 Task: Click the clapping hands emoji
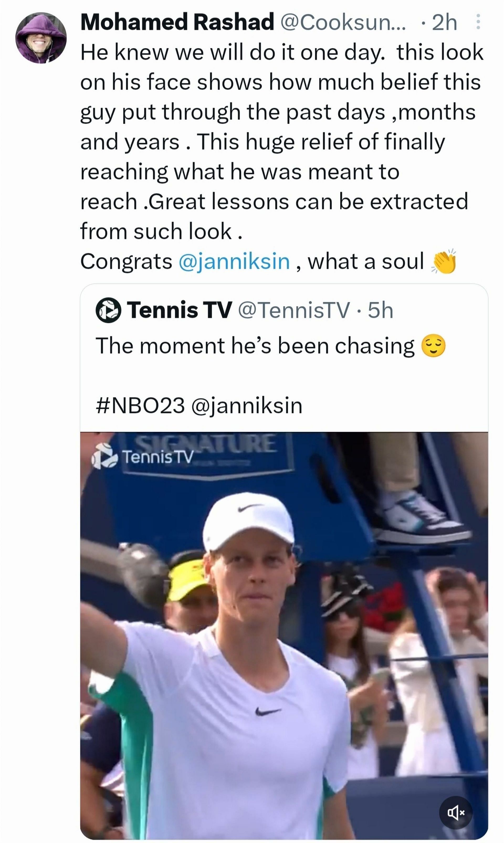[444, 261]
